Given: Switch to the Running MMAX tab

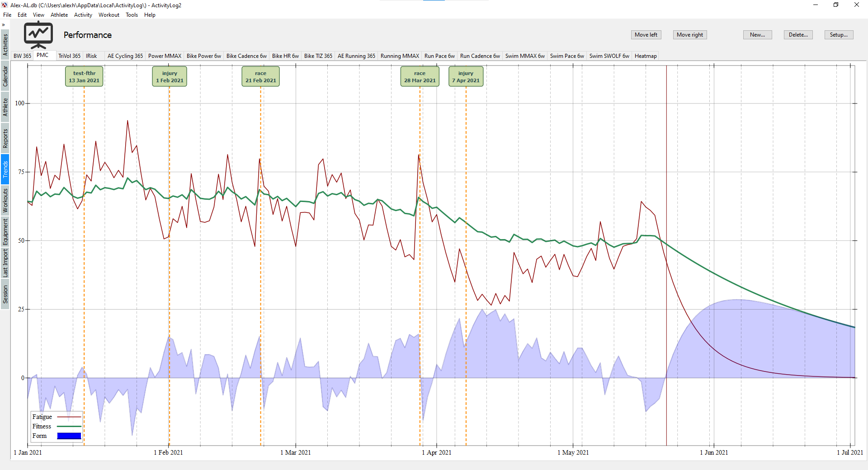Looking at the screenshot, I should tap(400, 56).
